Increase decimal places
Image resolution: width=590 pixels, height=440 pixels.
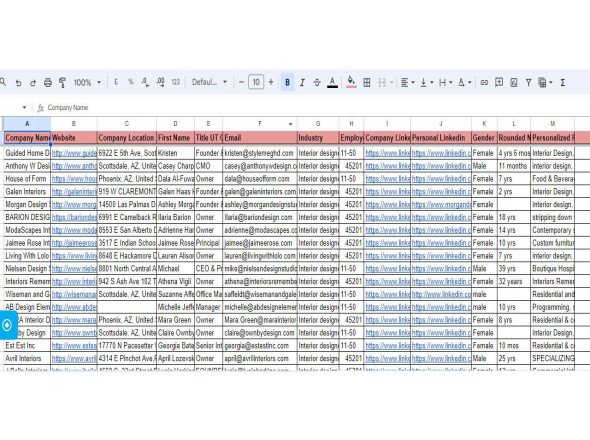(x=161, y=82)
